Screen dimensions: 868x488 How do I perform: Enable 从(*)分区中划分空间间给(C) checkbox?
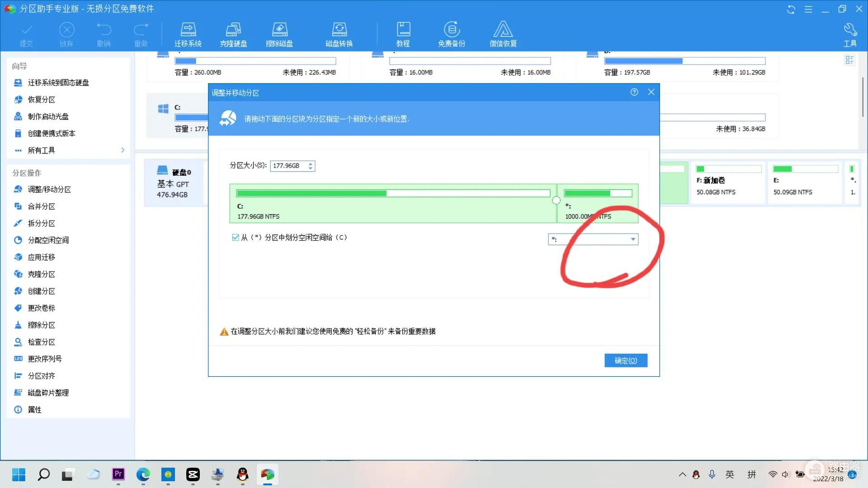click(x=234, y=237)
